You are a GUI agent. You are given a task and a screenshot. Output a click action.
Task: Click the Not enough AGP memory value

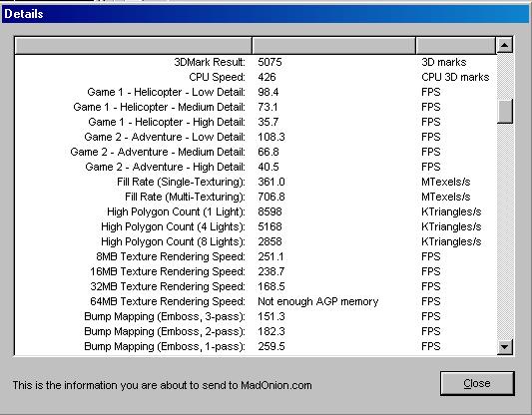(x=318, y=301)
